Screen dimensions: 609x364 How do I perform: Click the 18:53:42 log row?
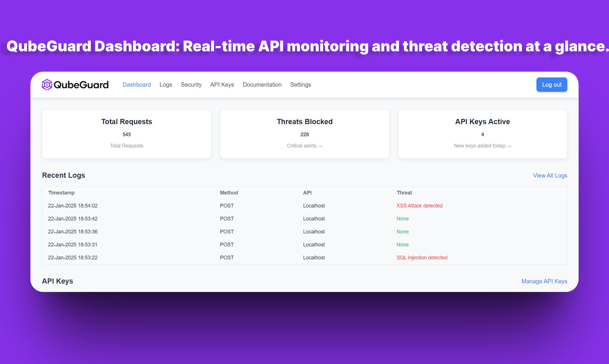[x=305, y=219]
